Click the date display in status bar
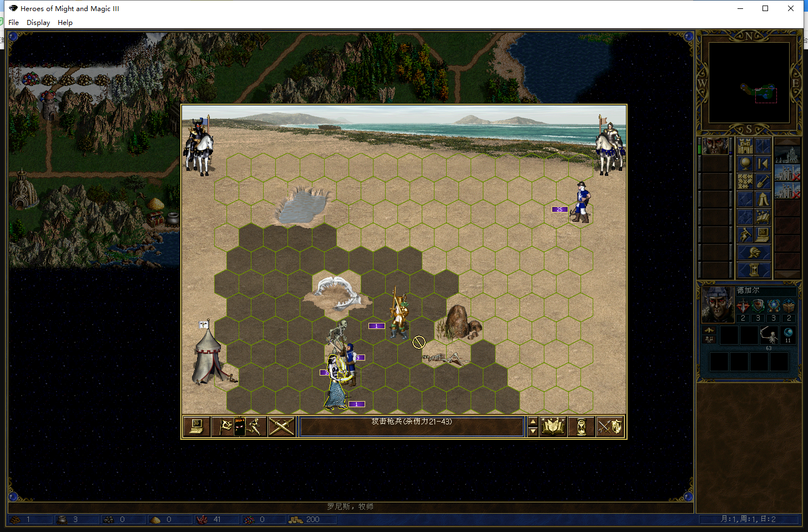Image resolution: width=808 pixels, height=532 pixels. pos(748,519)
